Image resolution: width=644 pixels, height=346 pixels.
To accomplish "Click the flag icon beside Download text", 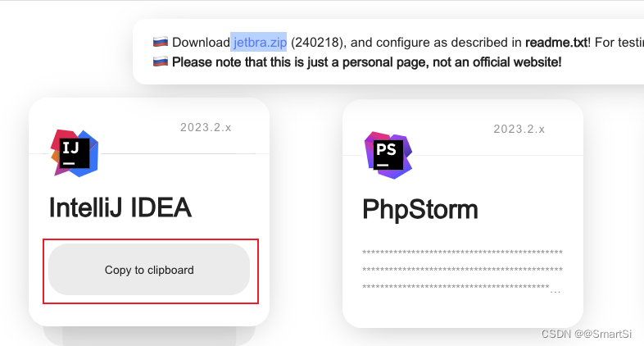I will [160, 42].
